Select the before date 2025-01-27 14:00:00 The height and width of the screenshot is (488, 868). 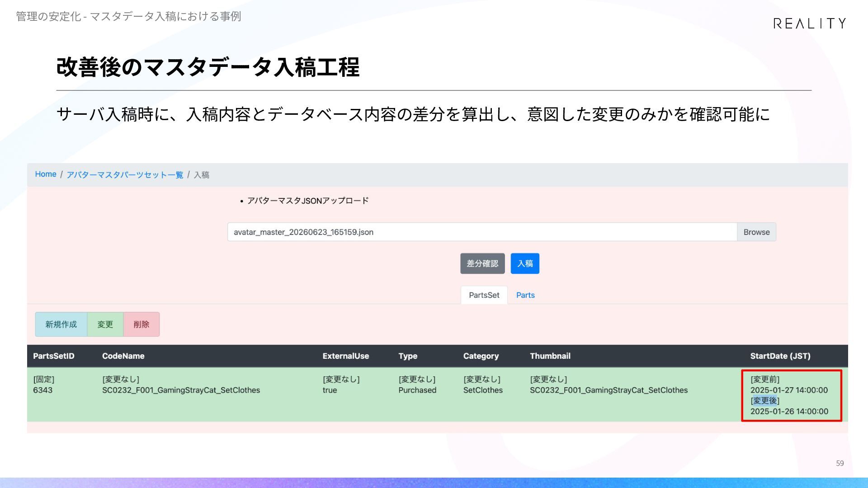coord(789,390)
